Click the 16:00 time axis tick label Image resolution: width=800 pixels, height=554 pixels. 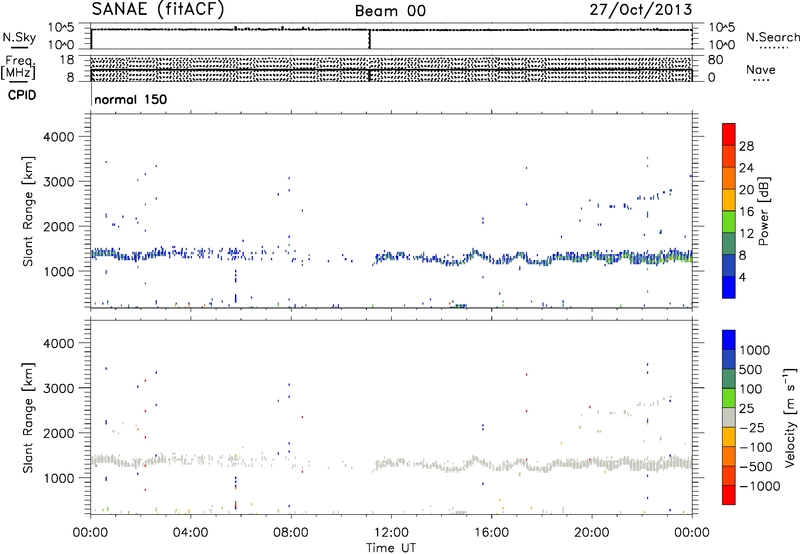pos(491,533)
